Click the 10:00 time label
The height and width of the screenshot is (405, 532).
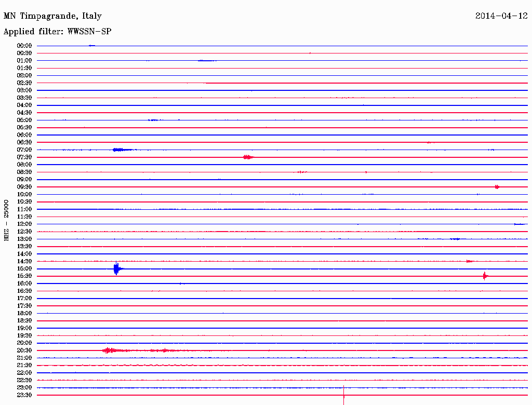[24, 194]
